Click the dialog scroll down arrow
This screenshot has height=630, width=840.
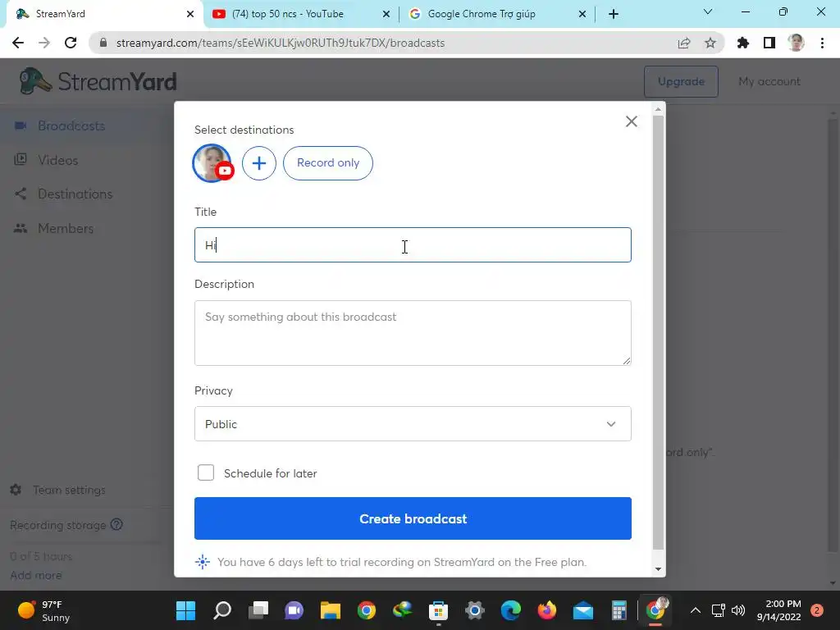point(659,569)
